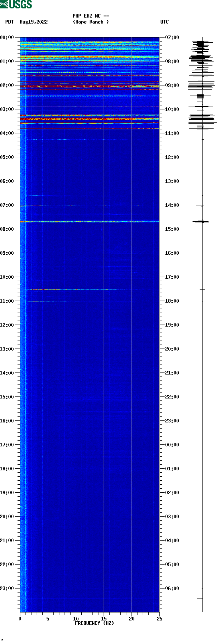Select the station title 'PHP EHZ NC --'

pyautogui.click(x=91, y=16)
